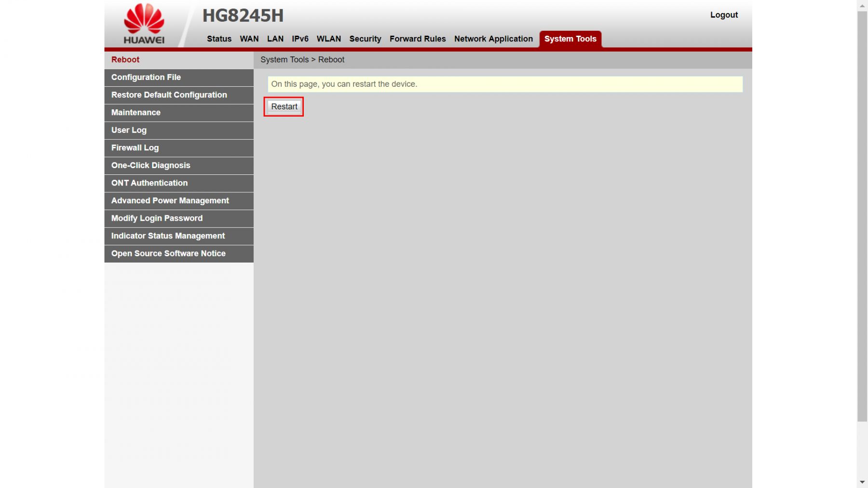The width and height of the screenshot is (868, 488).
Task: Go to the IPv6 tab
Action: click(x=299, y=39)
